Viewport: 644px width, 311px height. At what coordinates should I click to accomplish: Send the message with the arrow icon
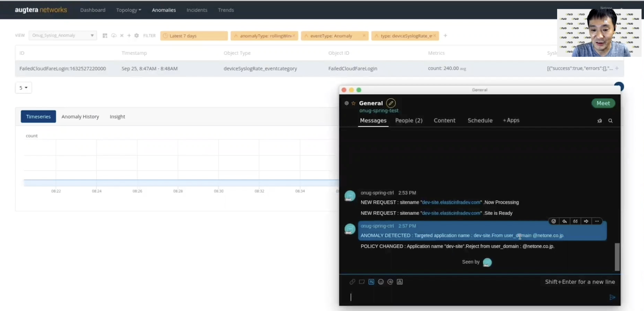pos(612,297)
